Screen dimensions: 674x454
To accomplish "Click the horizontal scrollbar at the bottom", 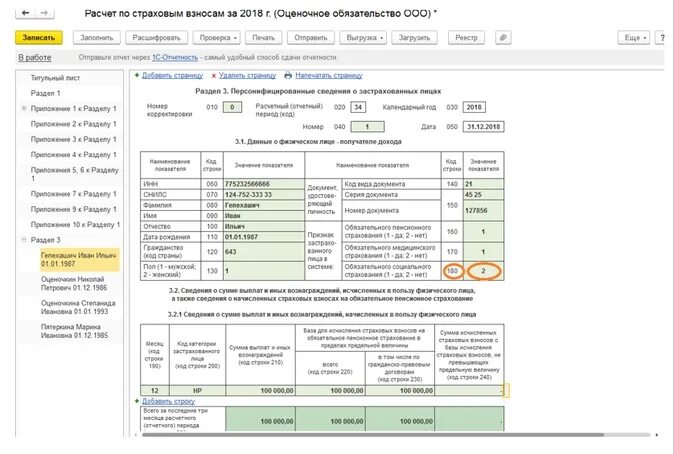I will point(372,435).
